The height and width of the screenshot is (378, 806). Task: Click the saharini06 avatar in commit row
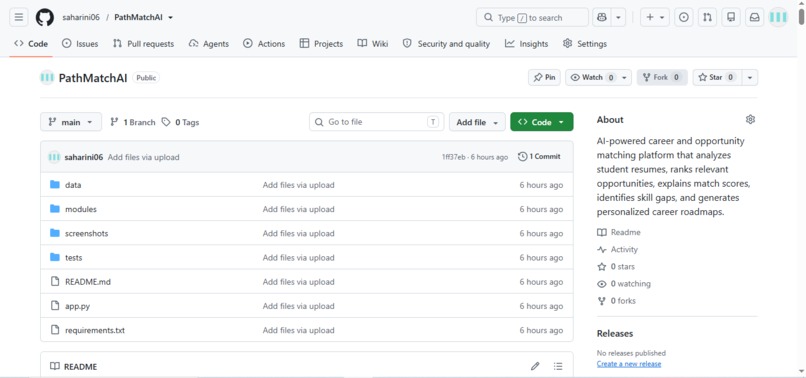[54, 157]
